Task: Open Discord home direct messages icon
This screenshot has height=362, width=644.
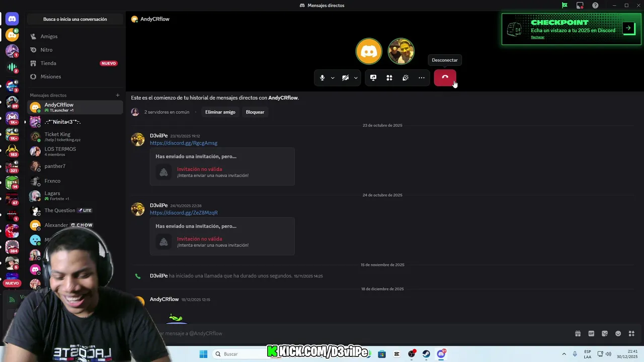Action: [x=12, y=19]
